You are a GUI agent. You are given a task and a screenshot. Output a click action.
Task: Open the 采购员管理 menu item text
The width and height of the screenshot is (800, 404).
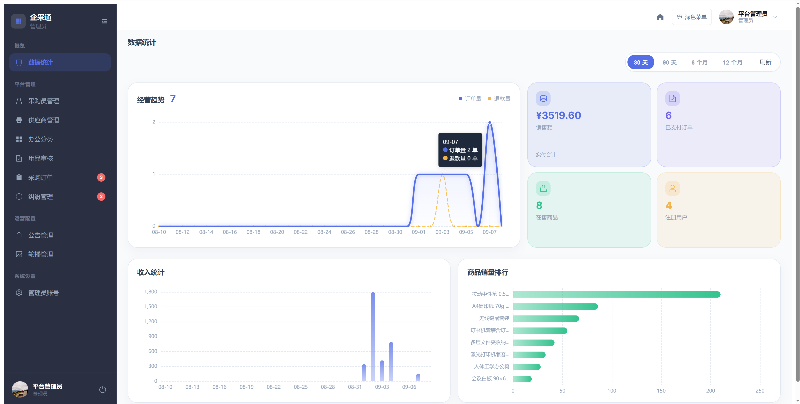[44, 101]
